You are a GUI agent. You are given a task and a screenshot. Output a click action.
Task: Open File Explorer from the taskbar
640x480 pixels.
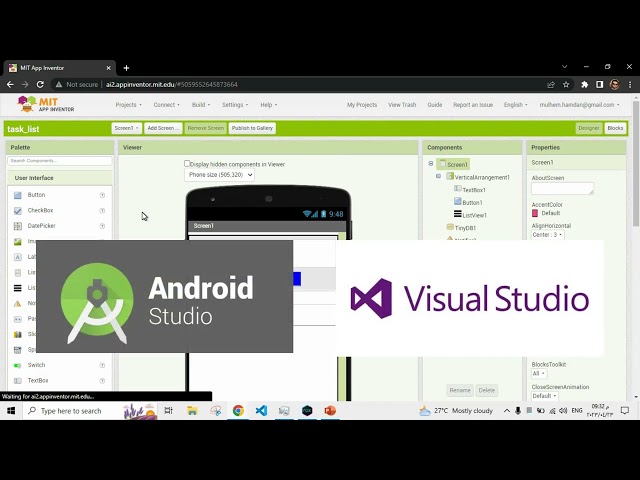[x=192, y=410]
